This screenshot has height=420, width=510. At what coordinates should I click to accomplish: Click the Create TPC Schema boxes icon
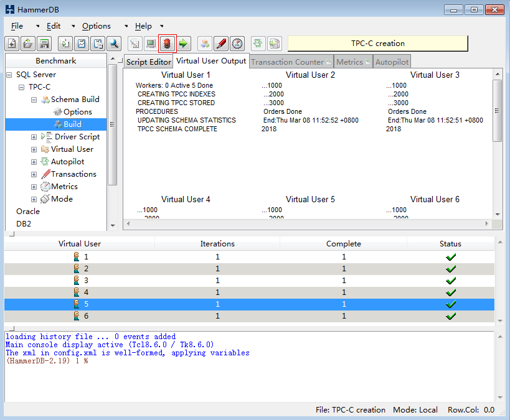[x=205, y=44]
